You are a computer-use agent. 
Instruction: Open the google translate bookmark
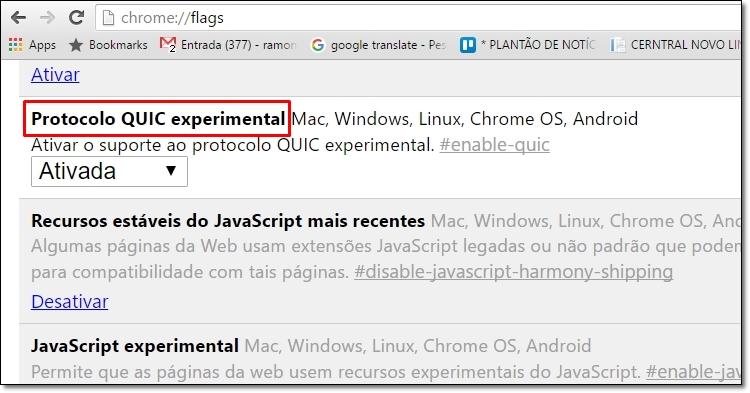coord(378,45)
